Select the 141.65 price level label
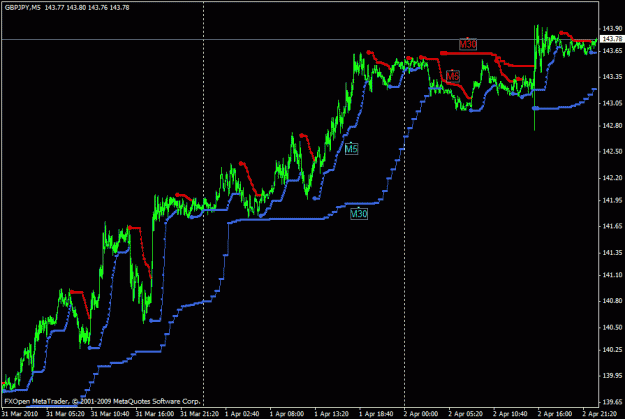The width and height of the screenshot is (625, 419). point(612,226)
